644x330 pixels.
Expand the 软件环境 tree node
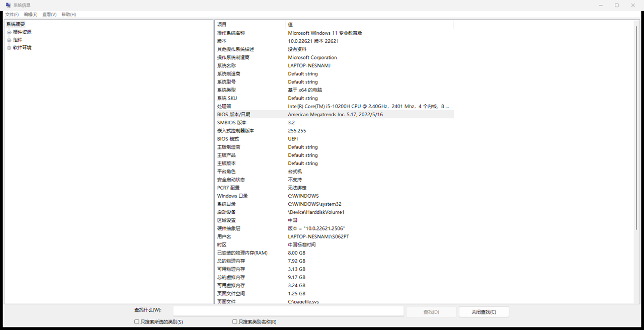click(x=8, y=48)
